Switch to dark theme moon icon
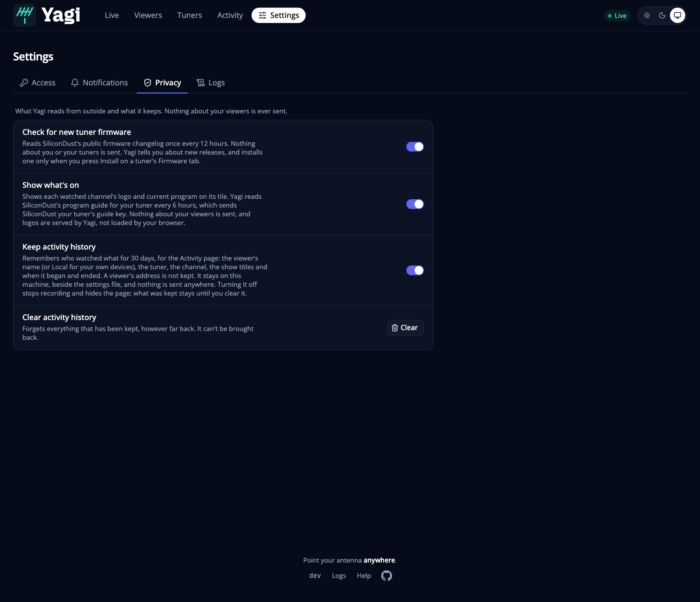Image resolution: width=700 pixels, height=602 pixels. pyautogui.click(x=662, y=15)
